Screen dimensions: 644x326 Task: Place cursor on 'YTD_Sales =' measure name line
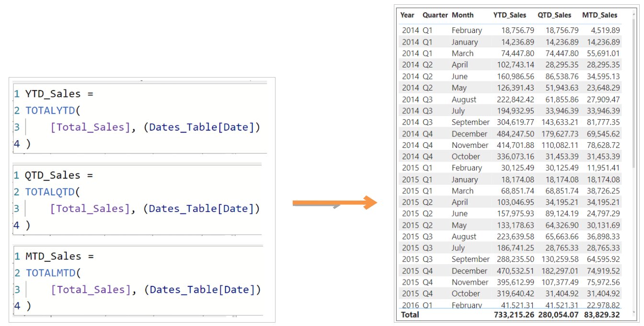click(59, 94)
